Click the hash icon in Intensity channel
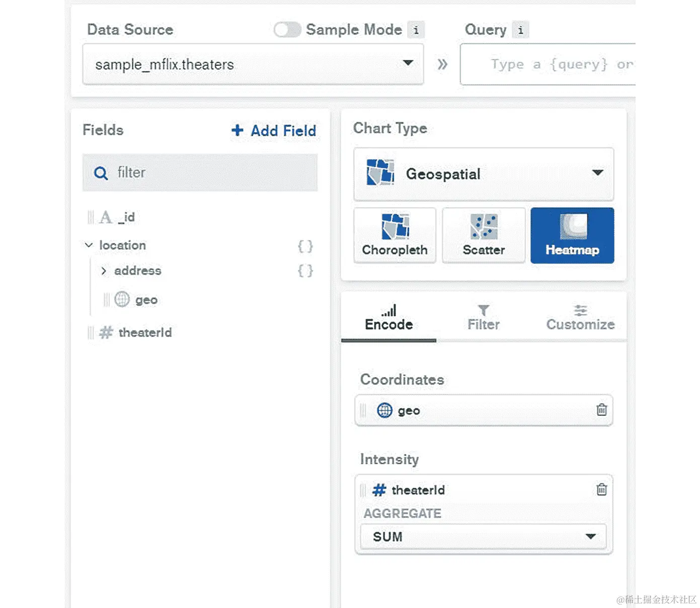This screenshot has width=700, height=608. point(379,490)
